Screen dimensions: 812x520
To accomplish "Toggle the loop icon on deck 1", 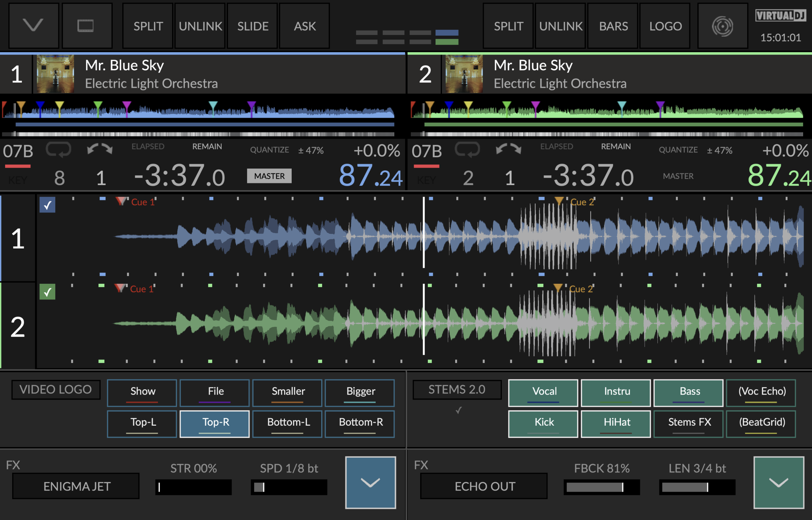I will pos(58,150).
